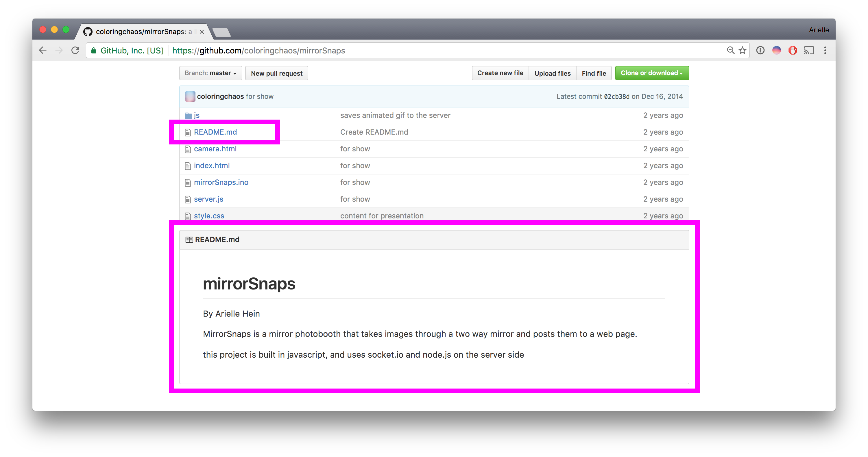Open a new tab with the blank tab button
Image resolution: width=868 pixels, height=457 pixels.
tap(222, 32)
